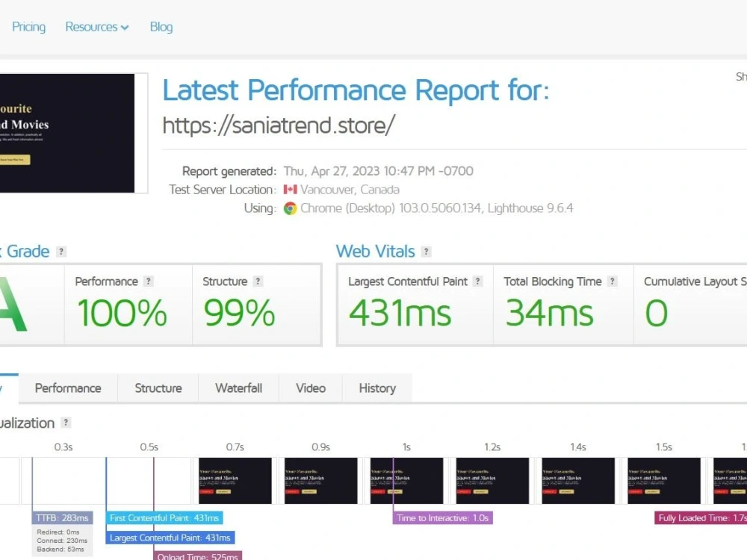Open help icon next to Performance score
The image size is (747, 560).
click(148, 281)
